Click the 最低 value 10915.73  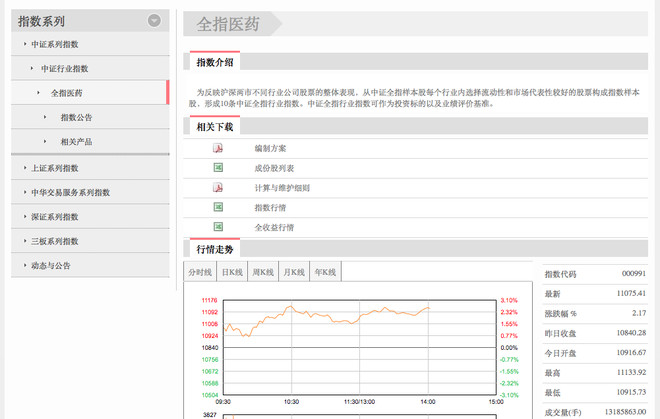tap(631, 392)
